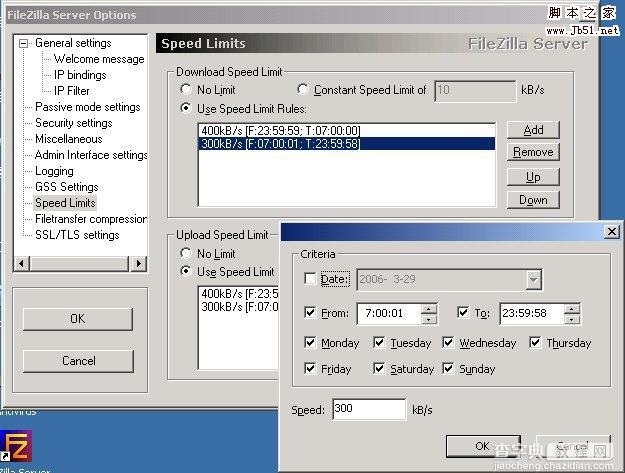
Task: Uncheck Saturday checkbox
Action: [x=379, y=369]
